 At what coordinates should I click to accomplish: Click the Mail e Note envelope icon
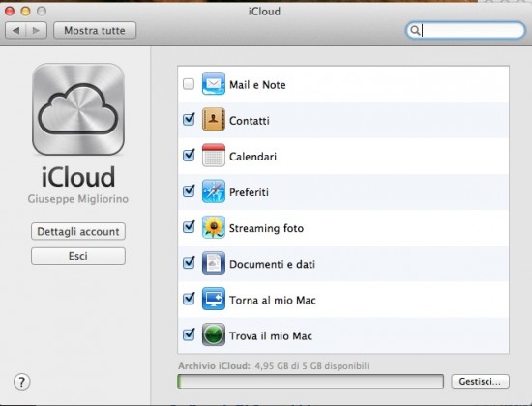pos(214,83)
